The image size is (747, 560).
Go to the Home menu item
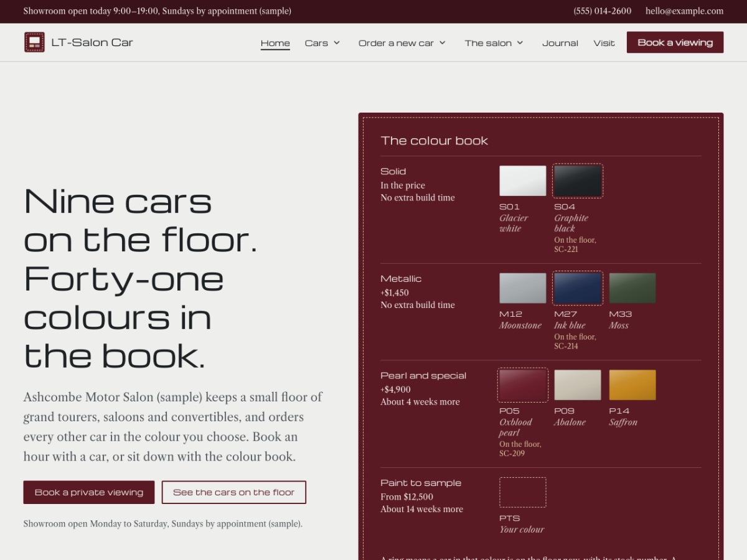[x=275, y=43]
